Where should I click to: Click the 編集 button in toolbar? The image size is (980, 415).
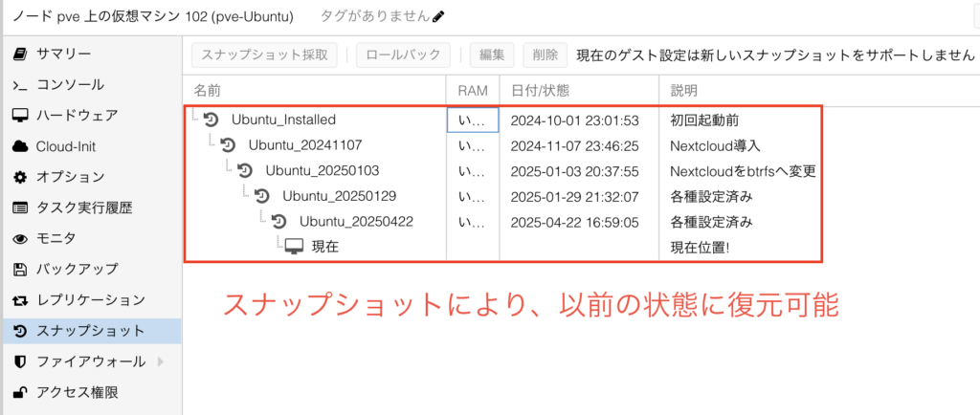(493, 55)
